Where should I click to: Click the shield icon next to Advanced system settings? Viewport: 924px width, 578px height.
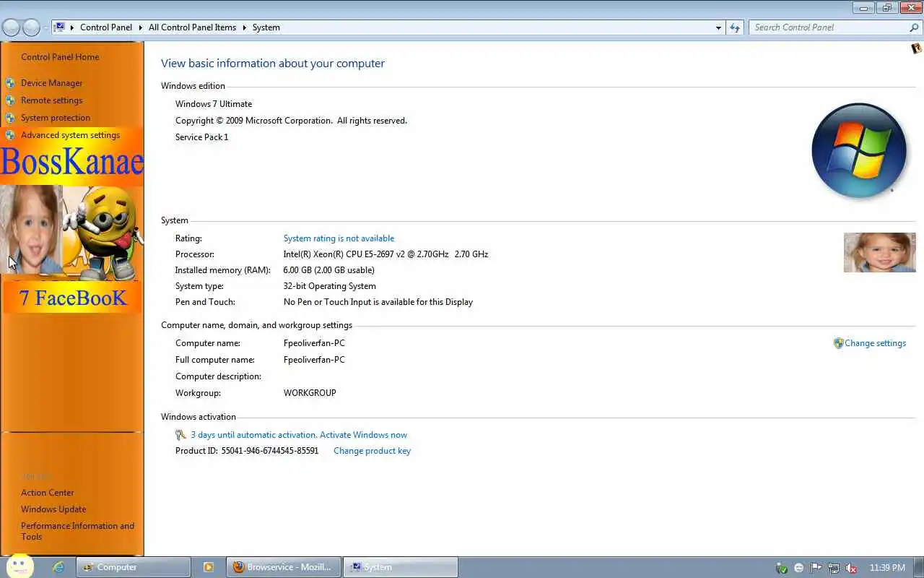tap(10, 135)
